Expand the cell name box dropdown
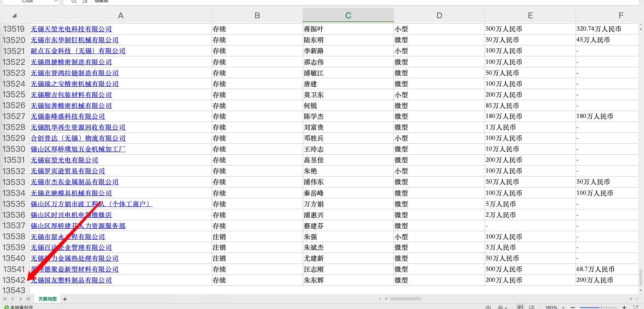The width and height of the screenshot is (644, 309). (x=55, y=1)
